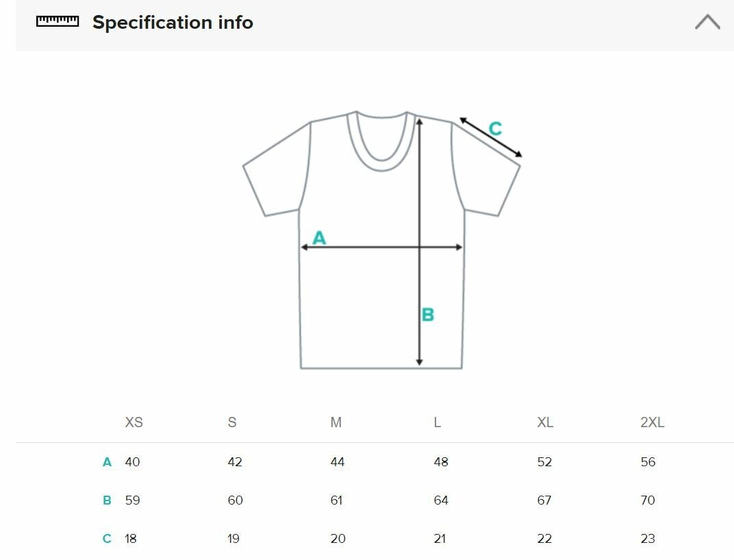The image size is (734, 560).
Task: Click the L width value 48
Action: (x=441, y=462)
